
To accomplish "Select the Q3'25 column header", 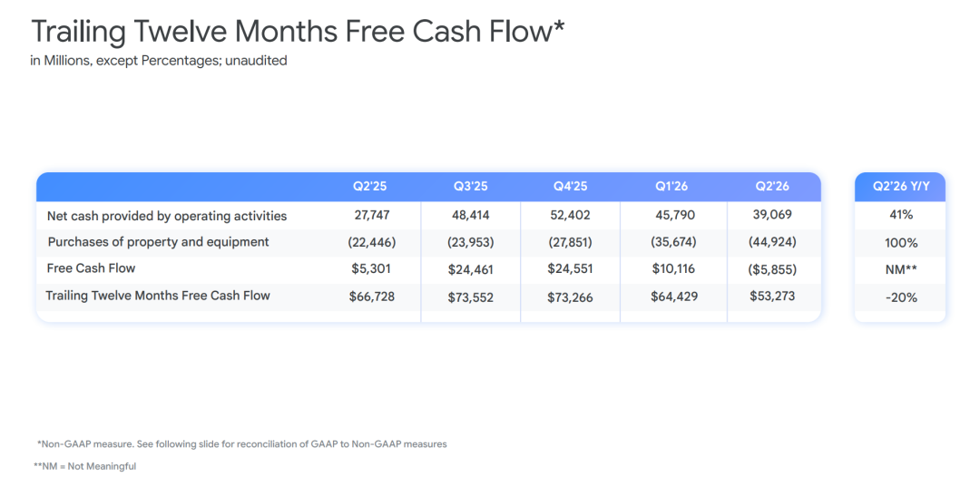I will (471, 186).
